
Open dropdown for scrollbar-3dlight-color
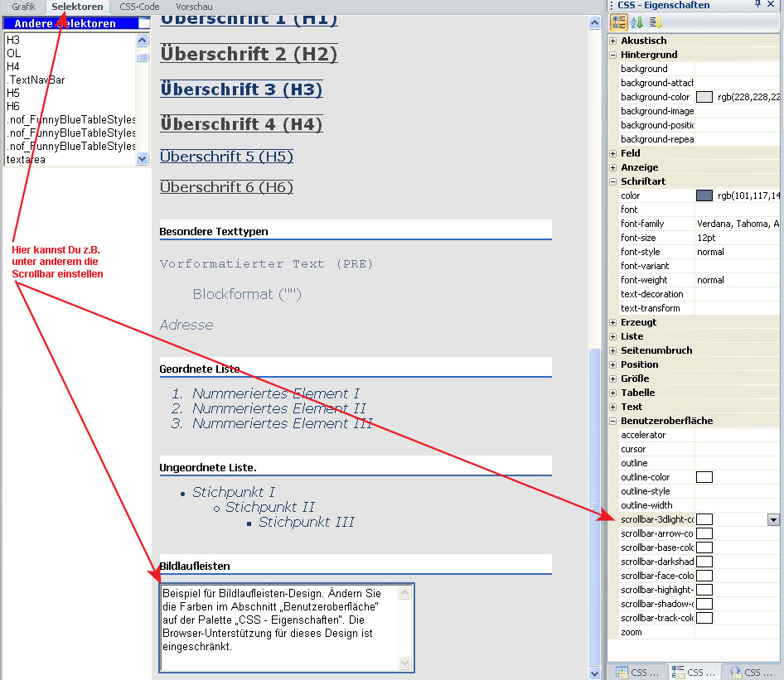click(773, 519)
